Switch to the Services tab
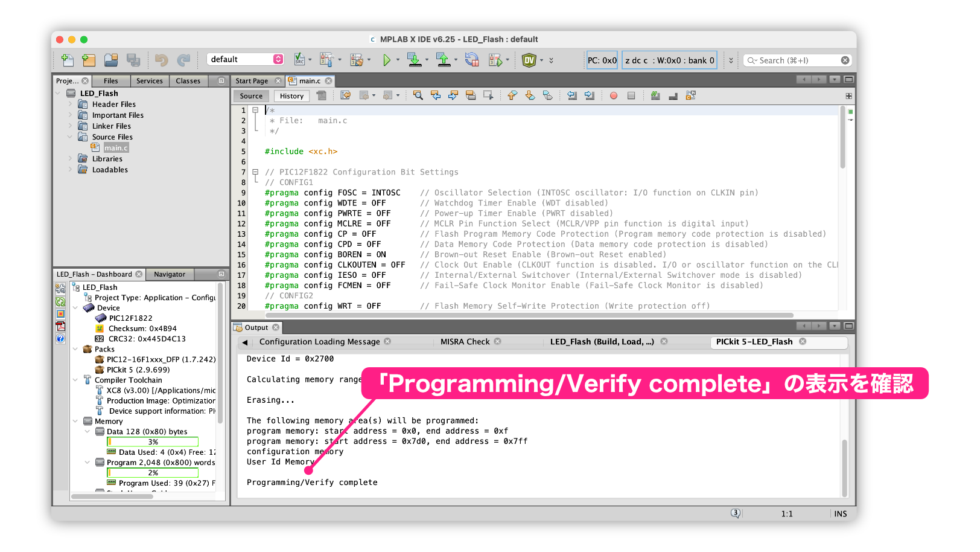 click(x=150, y=81)
